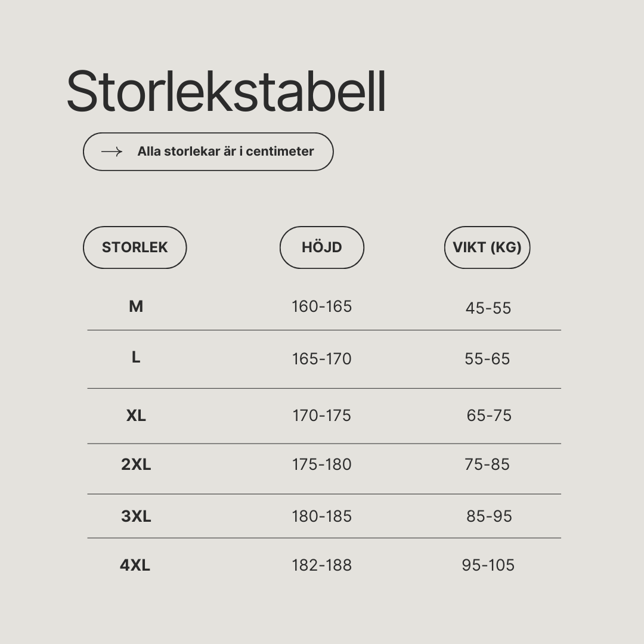The image size is (644, 644).
Task: Click the STORLEK header pill
Action: 135,247
